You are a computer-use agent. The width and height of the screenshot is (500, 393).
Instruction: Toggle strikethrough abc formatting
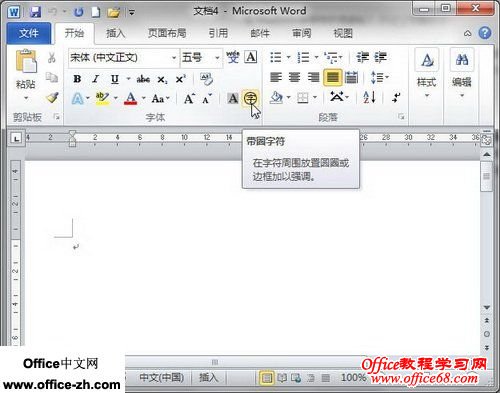coord(143,79)
